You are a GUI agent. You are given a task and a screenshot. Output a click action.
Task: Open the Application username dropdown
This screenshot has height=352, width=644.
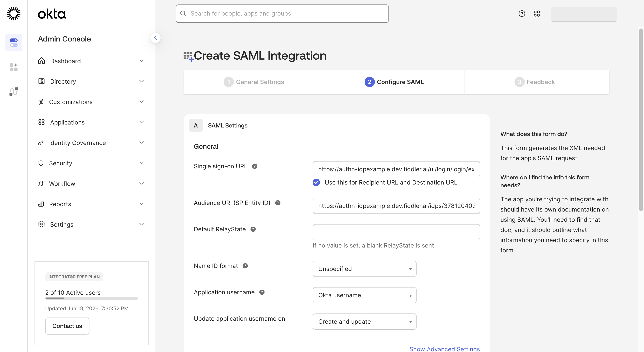(365, 295)
